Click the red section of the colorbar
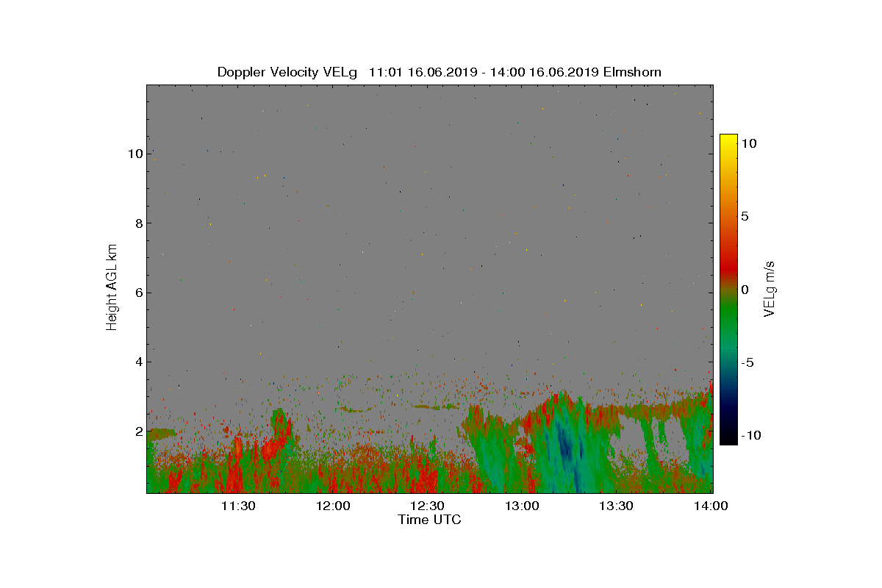Screen dimensions: 882x588 coord(728,265)
